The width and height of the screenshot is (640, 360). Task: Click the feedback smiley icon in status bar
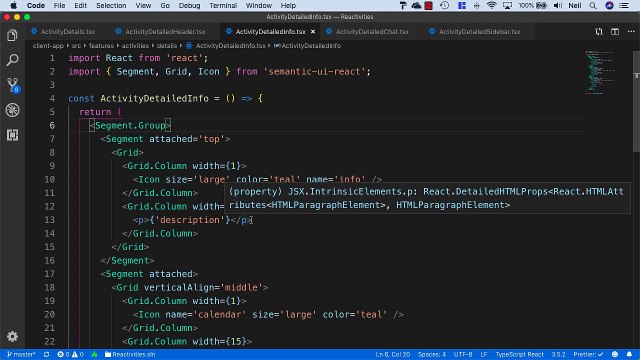(615, 354)
